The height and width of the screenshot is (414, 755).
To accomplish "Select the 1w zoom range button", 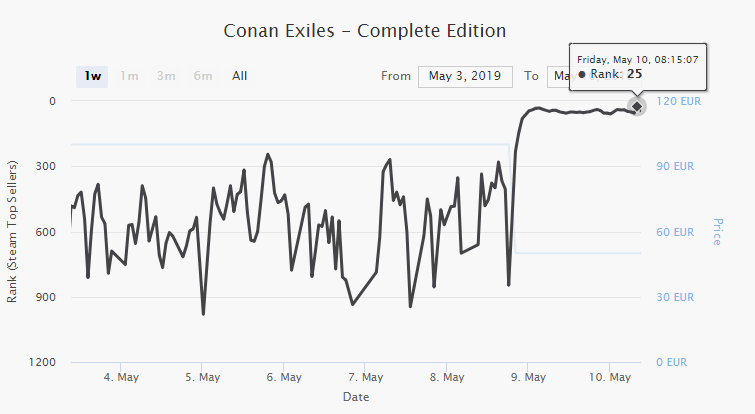I will coord(92,76).
